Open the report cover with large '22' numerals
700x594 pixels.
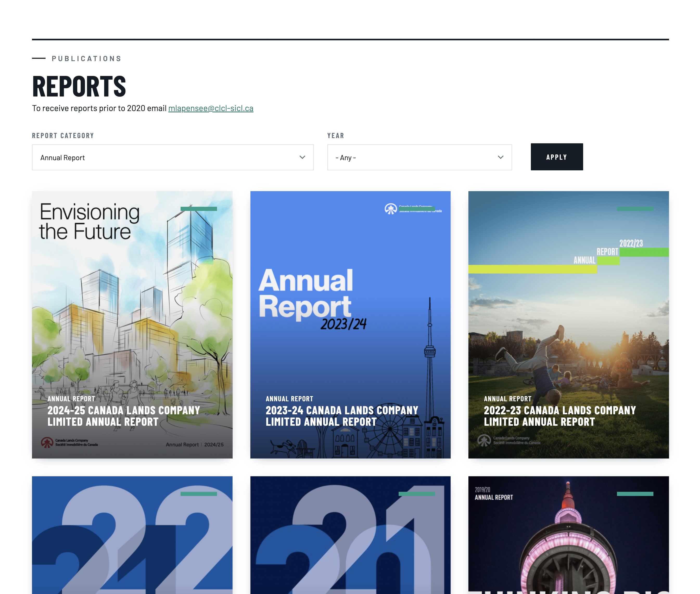click(132, 535)
